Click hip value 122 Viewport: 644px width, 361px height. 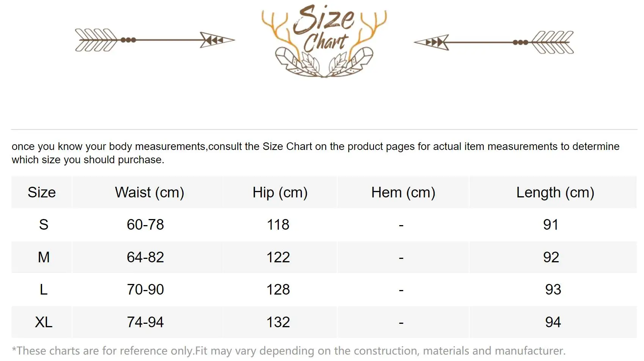(x=278, y=257)
